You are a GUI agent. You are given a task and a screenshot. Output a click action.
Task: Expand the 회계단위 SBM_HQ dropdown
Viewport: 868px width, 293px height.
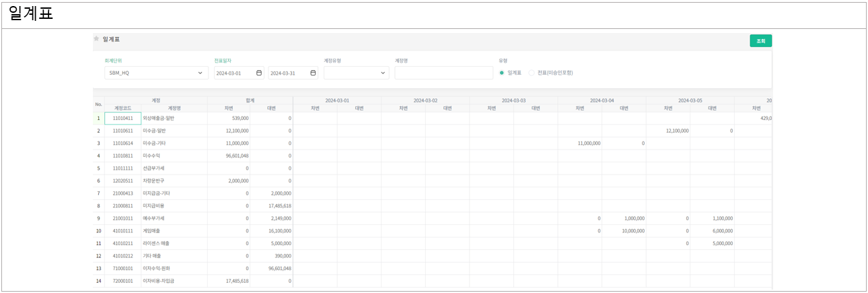pos(156,73)
